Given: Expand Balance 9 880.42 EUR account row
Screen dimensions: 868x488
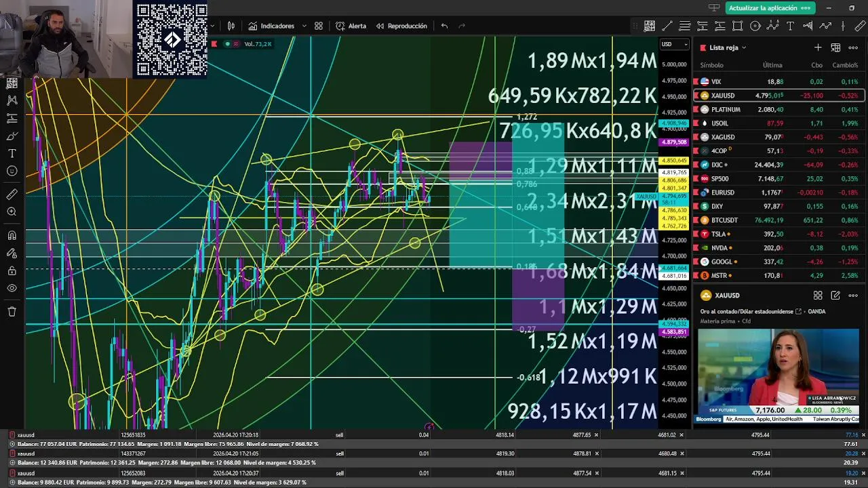Looking at the screenshot, I should [x=12, y=482].
